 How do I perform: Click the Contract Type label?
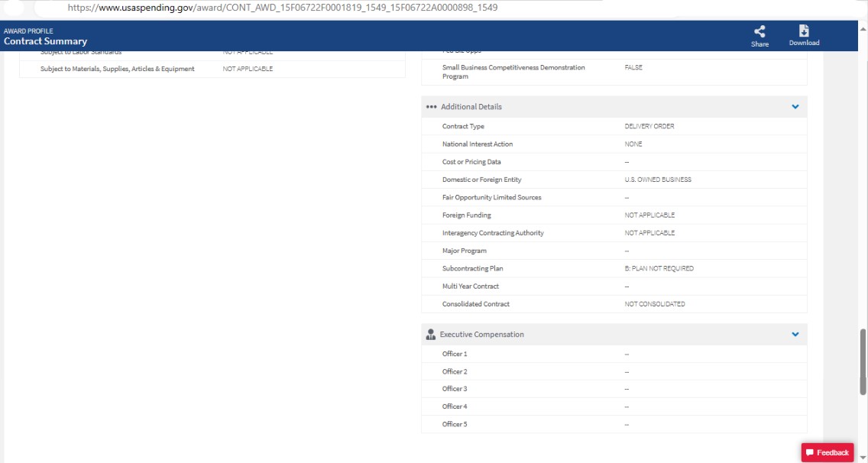point(463,126)
